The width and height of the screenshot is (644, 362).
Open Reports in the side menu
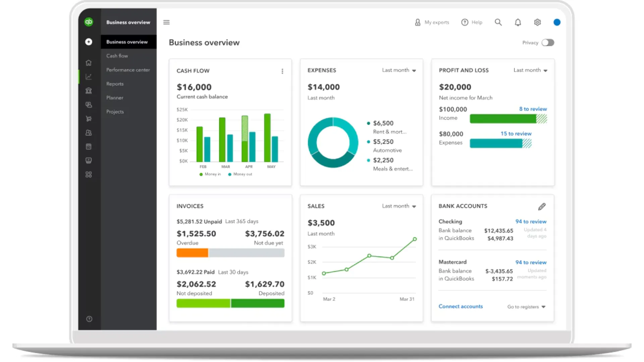coord(115,84)
